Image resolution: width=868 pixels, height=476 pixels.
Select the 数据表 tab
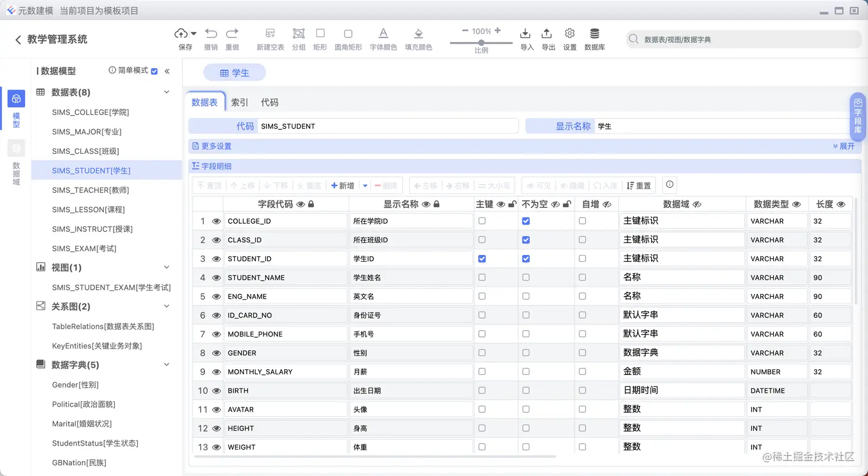tap(205, 103)
